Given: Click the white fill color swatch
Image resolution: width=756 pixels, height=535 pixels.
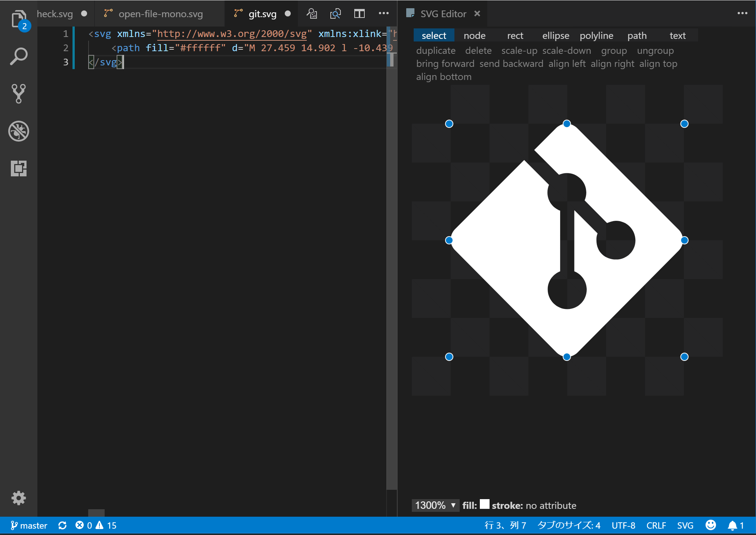Looking at the screenshot, I should tap(484, 504).
